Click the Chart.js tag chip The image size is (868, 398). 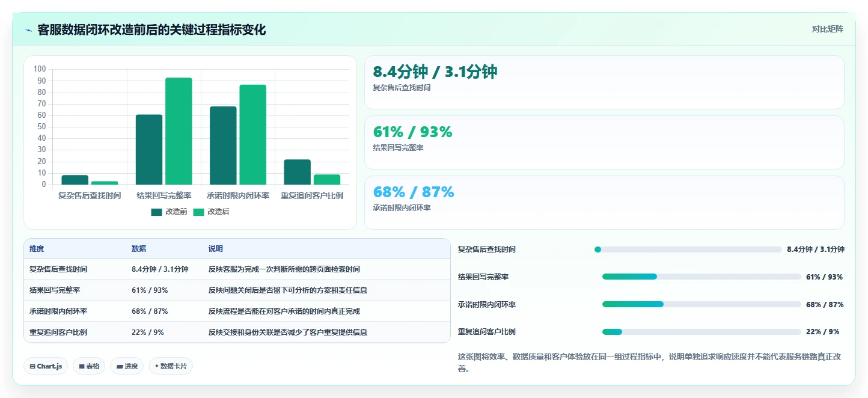pos(46,366)
